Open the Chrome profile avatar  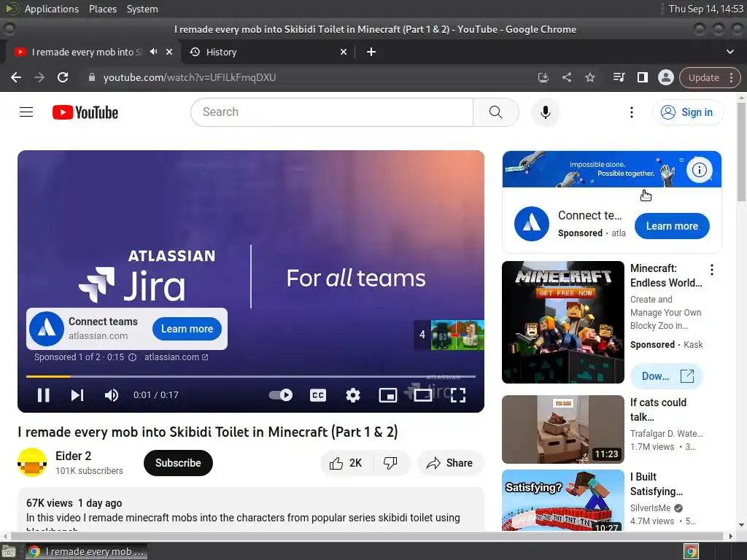[665, 77]
